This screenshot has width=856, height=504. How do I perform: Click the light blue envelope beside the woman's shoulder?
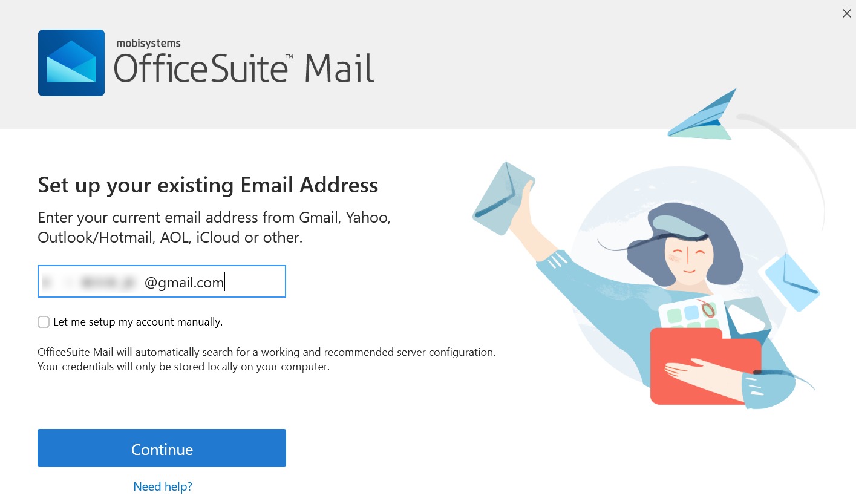coord(791,283)
